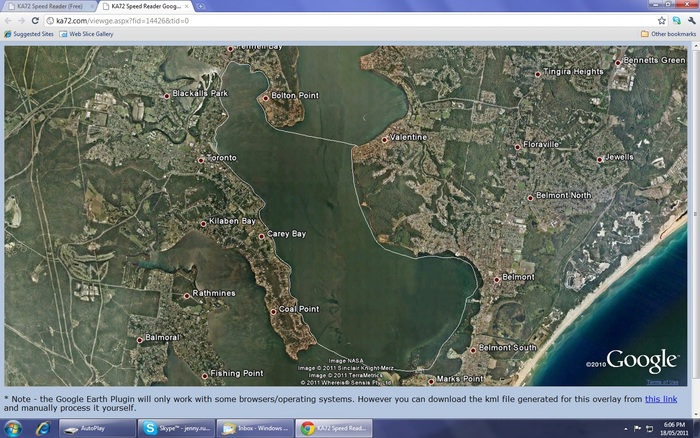Click the Valentine place marker on map

[x=384, y=138]
